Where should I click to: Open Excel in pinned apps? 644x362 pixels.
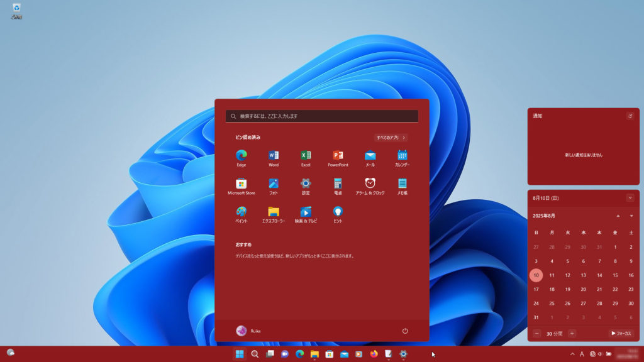point(306,155)
